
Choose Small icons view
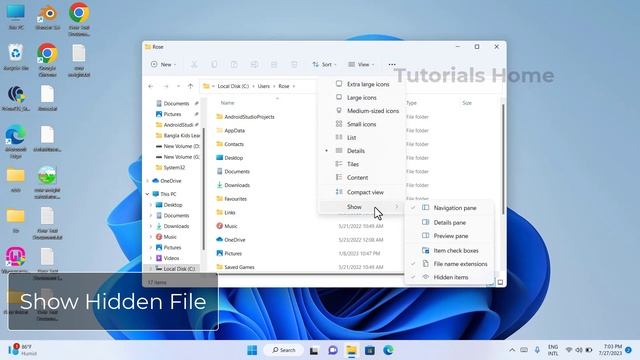[362, 124]
